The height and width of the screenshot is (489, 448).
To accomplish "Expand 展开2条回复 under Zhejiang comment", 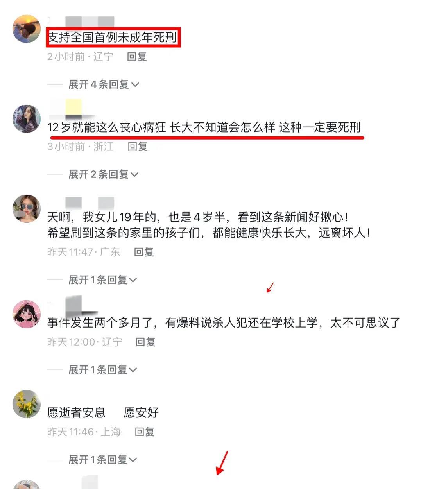I will [104, 174].
